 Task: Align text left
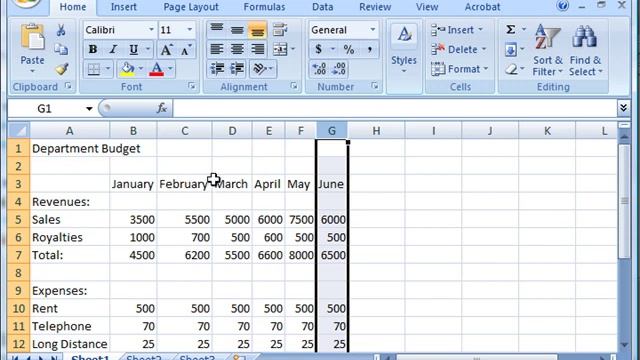pos(217,49)
